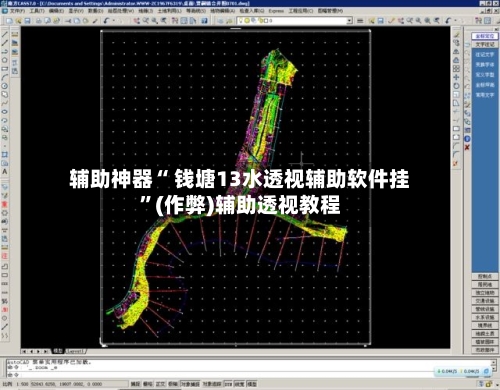Click the 植被园林 button in right panel
500x390 pixels.
[x=485, y=342]
